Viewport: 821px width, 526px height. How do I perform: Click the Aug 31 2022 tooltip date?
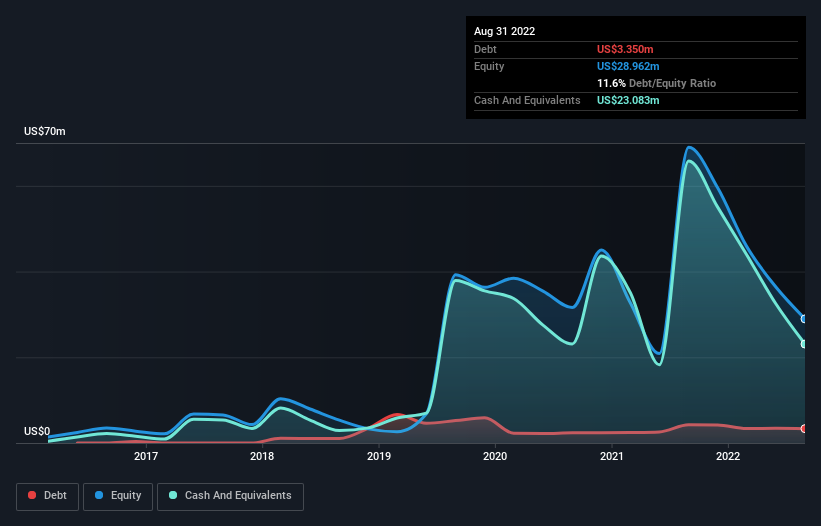[504, 31]
